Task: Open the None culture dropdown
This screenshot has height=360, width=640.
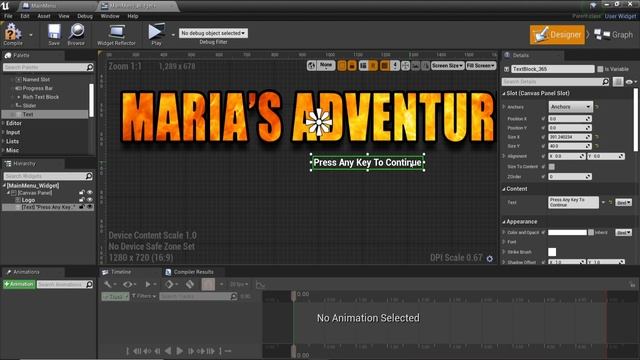Action: coord(326,65)
